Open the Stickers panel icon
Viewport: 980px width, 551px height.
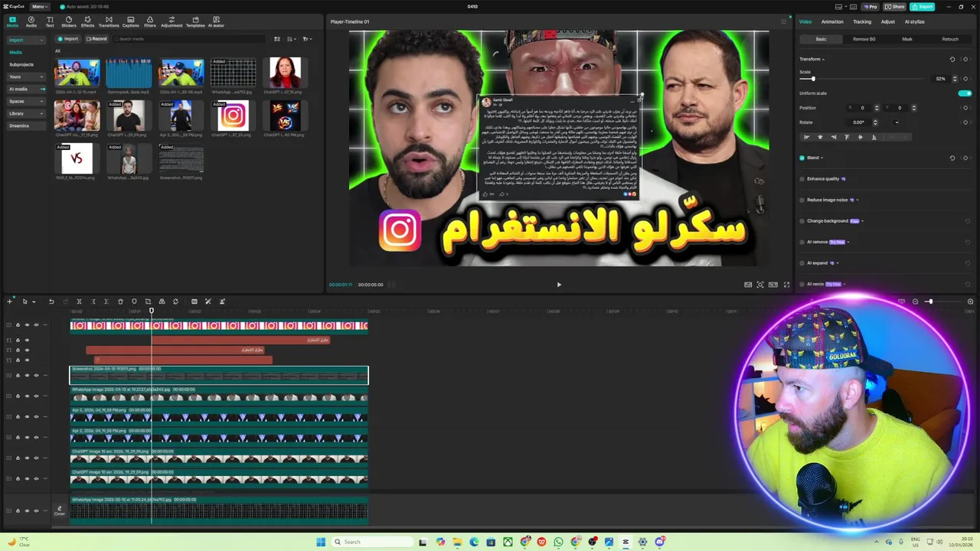click(69, 21)
